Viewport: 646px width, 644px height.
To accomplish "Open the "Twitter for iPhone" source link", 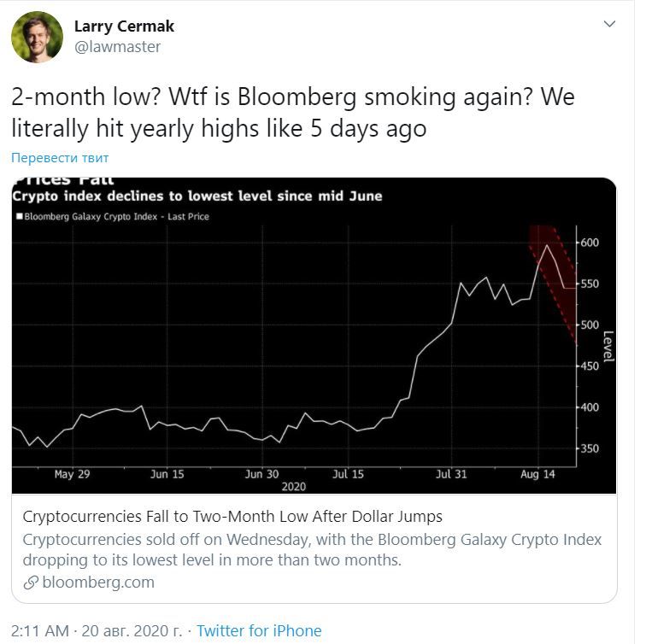I will [259, 631].
